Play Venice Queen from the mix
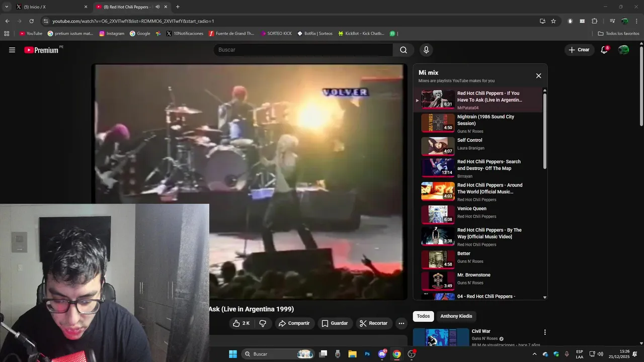The height and width of the screenshot is (362, 644). tap(478, 214)
